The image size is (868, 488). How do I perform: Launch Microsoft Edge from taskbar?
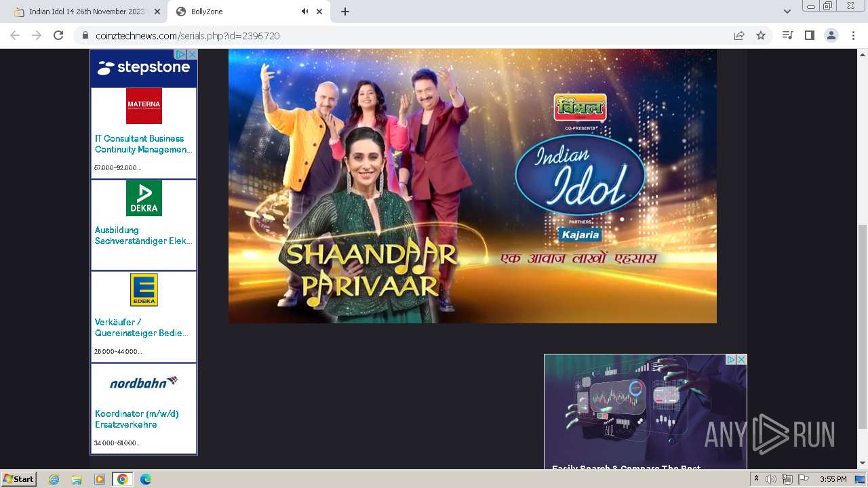click(x=146, y=479)
